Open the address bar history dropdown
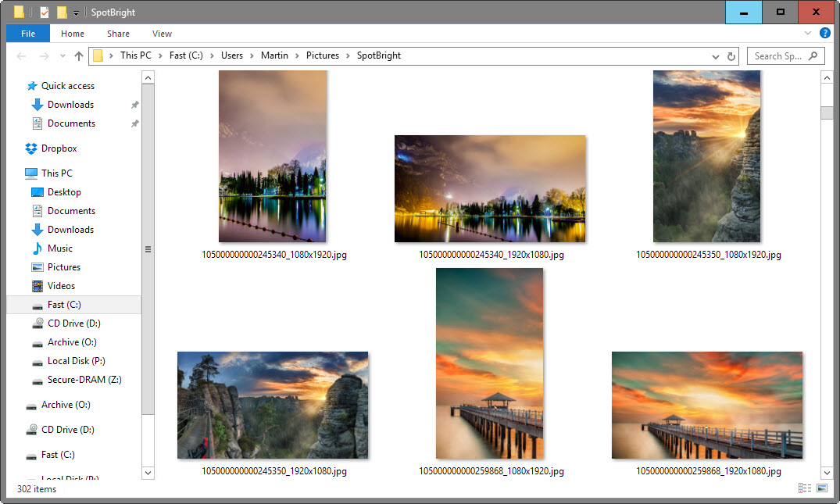840x504 pixels. point(715,56)
